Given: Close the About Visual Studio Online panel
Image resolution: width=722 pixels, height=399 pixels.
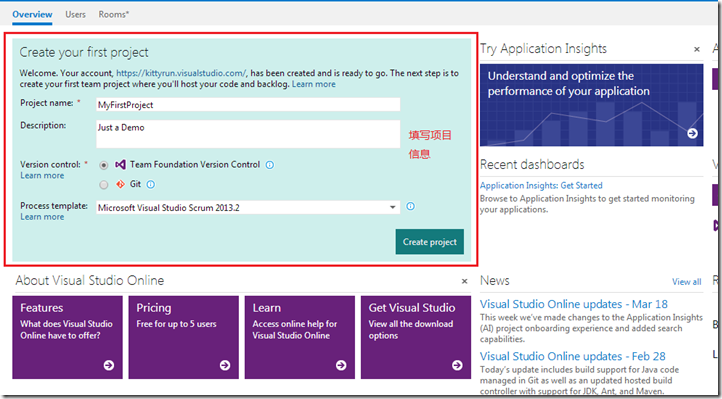Looking at the screenshot, I should (464, 281).
